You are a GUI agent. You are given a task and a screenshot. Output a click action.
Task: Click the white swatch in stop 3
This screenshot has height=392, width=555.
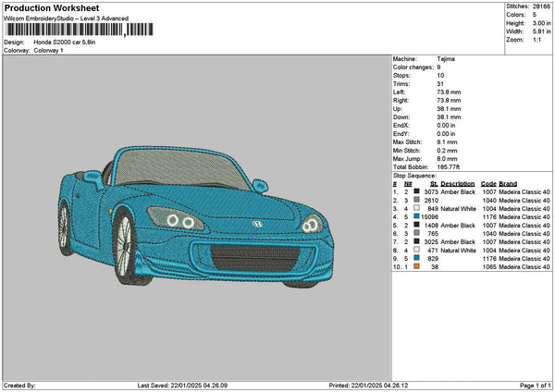click(418, 208)
